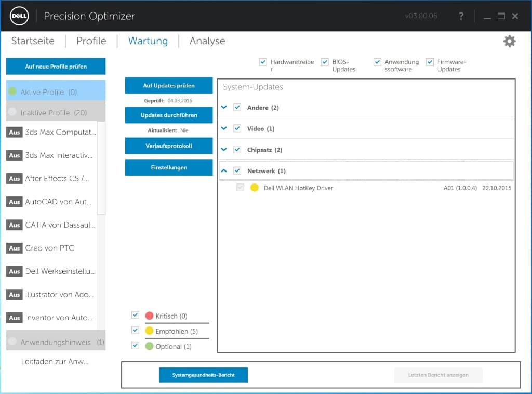Click the driver version A01 (1.0.0.4)
Image resolution: width=532 pixels, height=394 pixels.
(x=460, y=188)
